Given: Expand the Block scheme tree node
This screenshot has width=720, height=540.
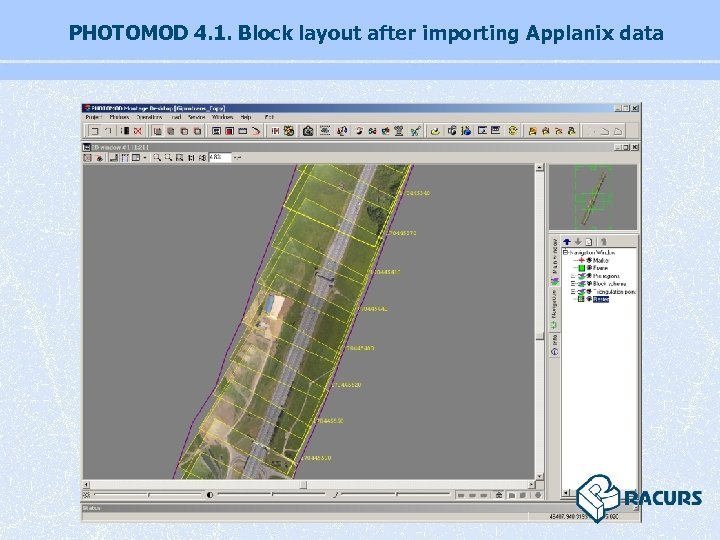Looking at the screenshot, I should tap(573, 284).
